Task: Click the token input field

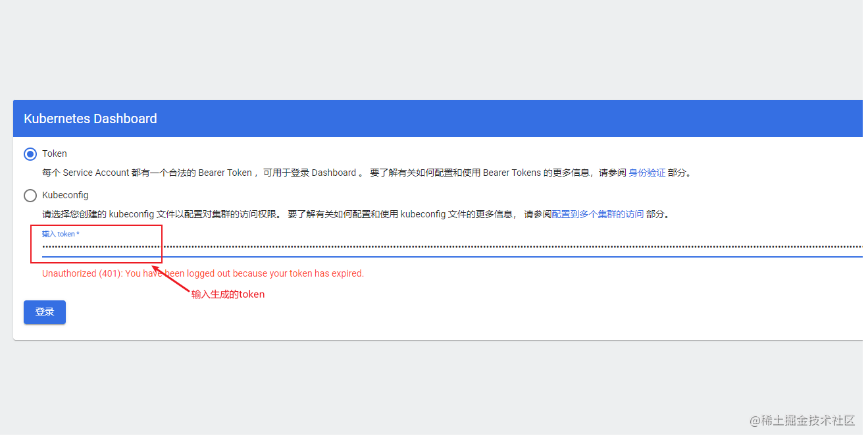Action: (452, 246)
